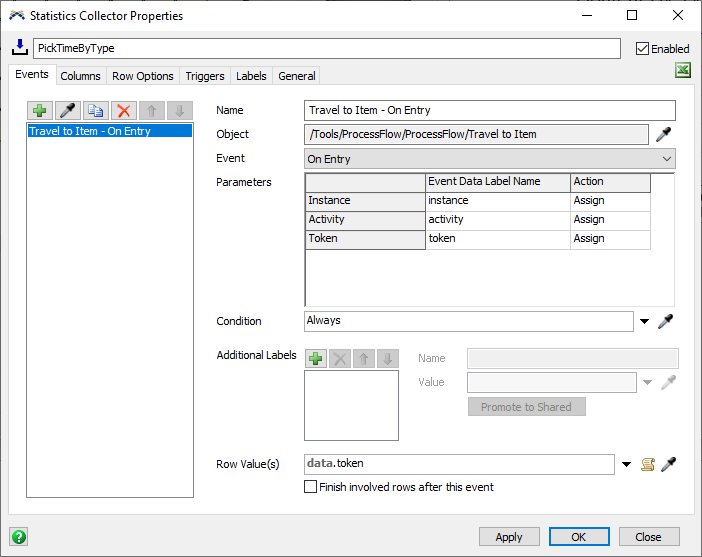
Task: Open the Triggers tab
Action: coord(205,76)
